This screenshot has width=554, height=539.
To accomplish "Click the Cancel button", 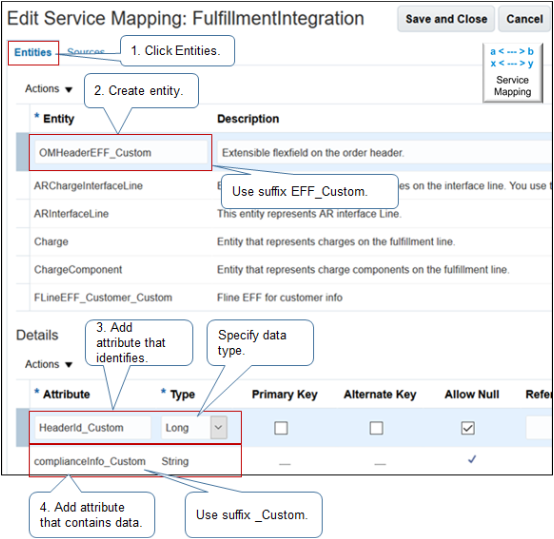I will pos(524,19).
